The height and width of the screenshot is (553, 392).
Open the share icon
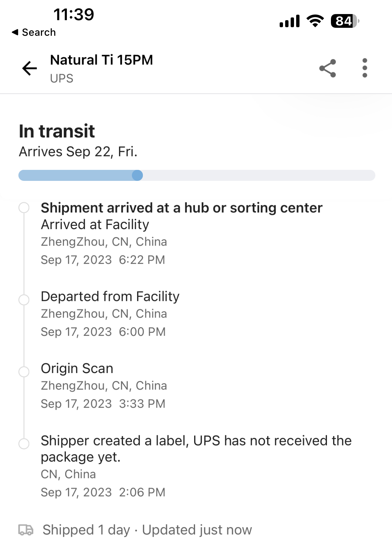(x=328, y=68)
